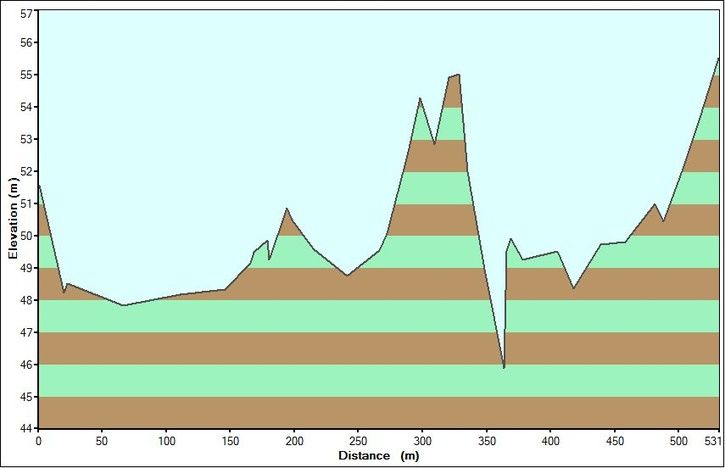
Task: Click the deepest dip bottom near 46 m elevation
Action: tap(504, 367)
